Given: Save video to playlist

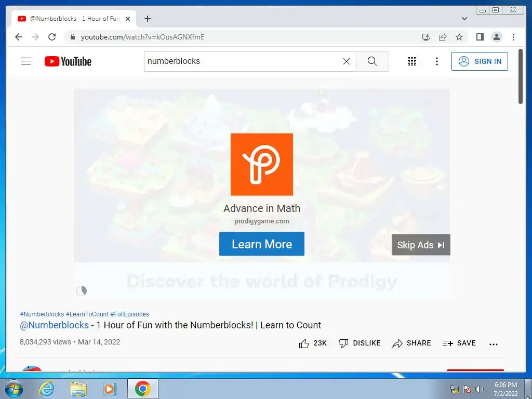Looking at the screenshot, I should pos(459,343).
